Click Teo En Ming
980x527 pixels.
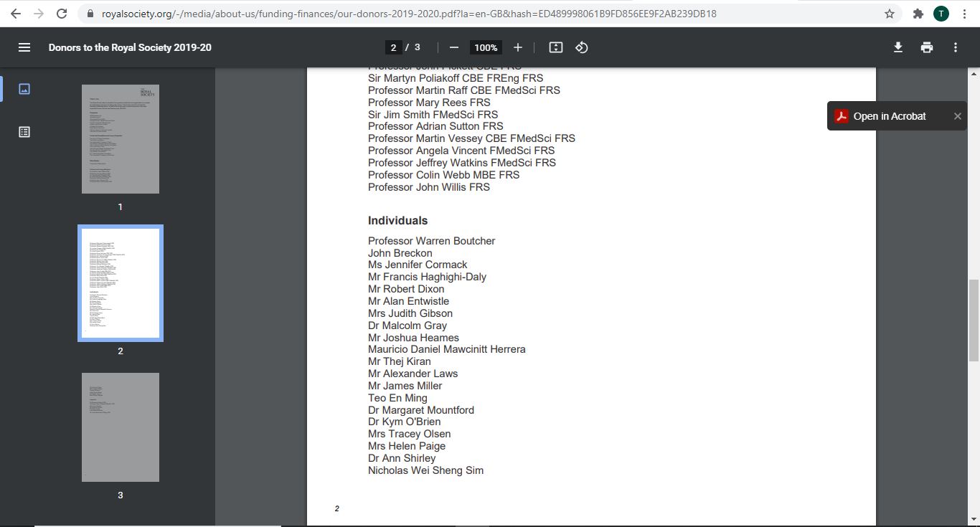[x=397, y=398]
